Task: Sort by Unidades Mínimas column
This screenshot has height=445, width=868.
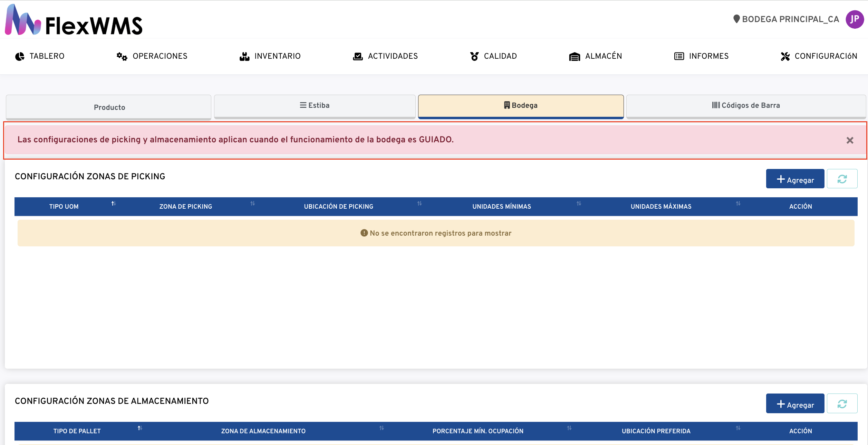Action: (x=579, y=203)
